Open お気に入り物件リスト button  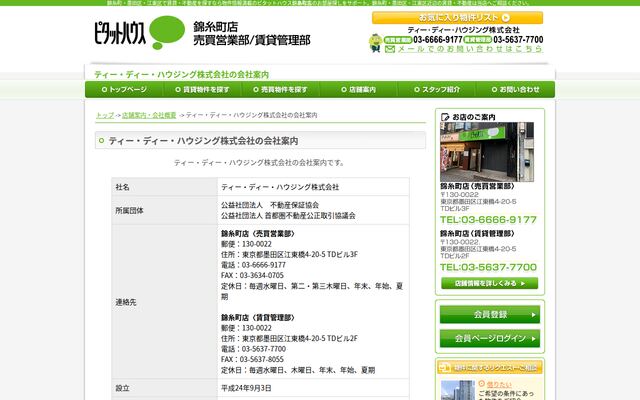pos(457,18)
